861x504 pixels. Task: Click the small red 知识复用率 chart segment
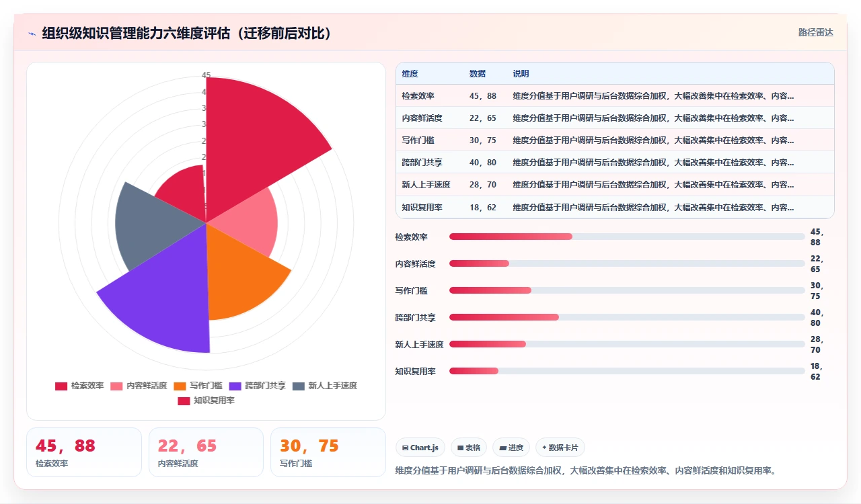pyautogui.click(x=183, y=193)
